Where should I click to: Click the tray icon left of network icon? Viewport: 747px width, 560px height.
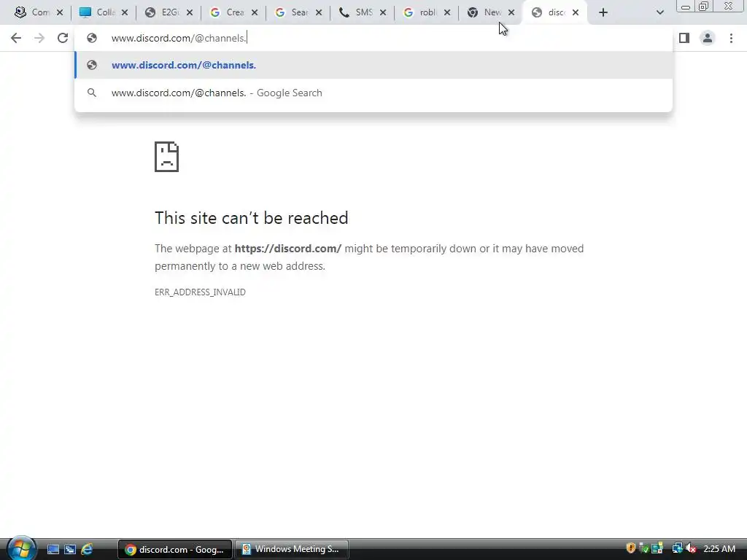click(x=657, y=548)
